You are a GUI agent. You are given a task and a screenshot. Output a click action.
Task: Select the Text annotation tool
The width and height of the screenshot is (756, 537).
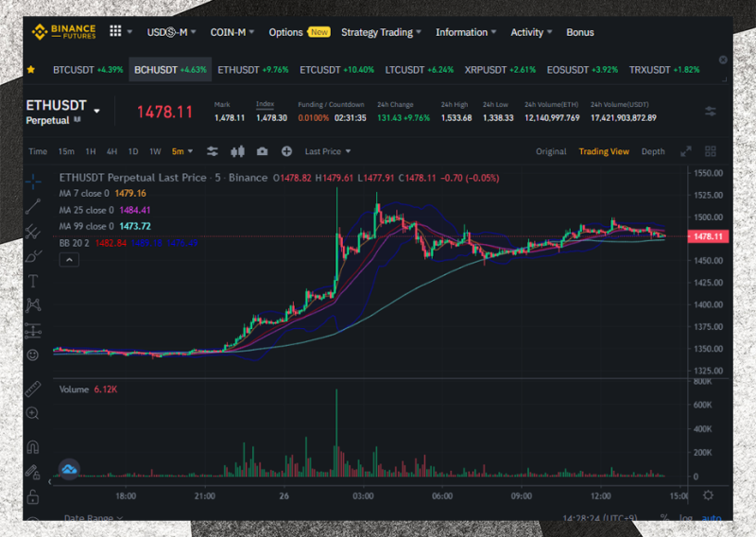click(x=33, y=282)
